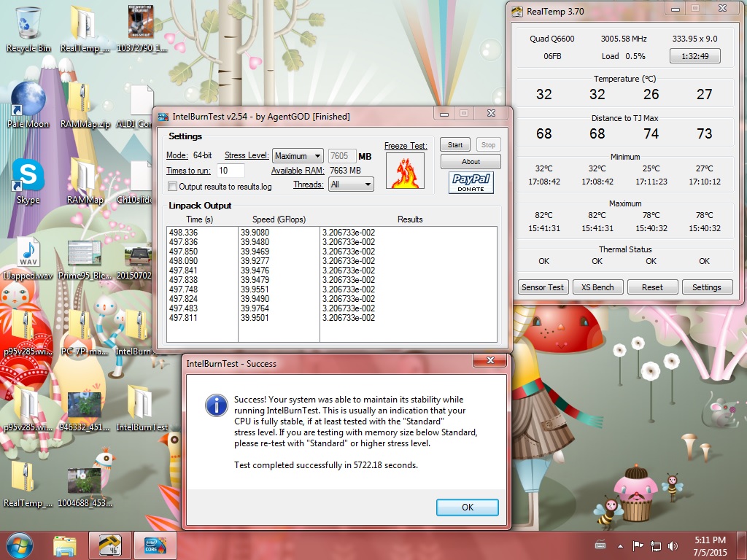This screenshot has height=560, width=747.
Task: Open the RAMMap folder on the desktop
Action: (85, 181)
